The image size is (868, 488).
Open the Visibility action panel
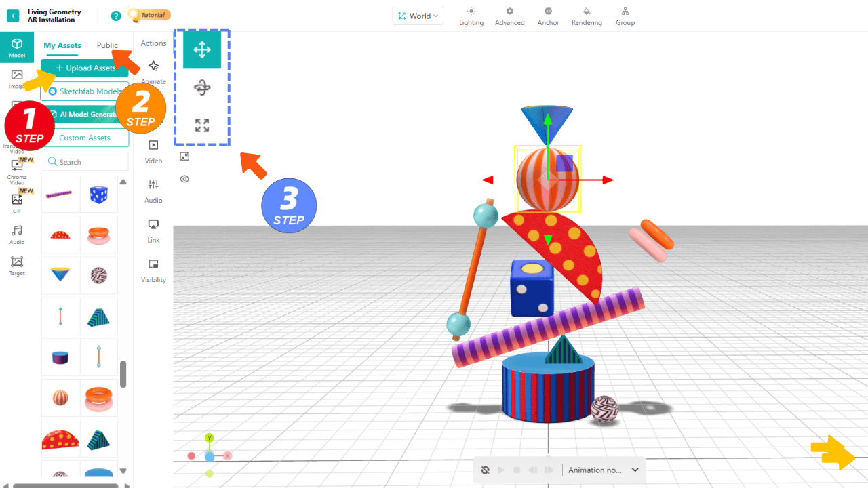[153, 270]
